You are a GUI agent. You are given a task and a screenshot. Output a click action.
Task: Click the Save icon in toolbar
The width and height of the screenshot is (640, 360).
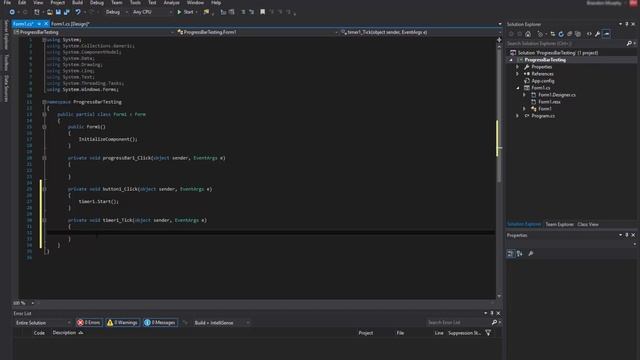58,12
